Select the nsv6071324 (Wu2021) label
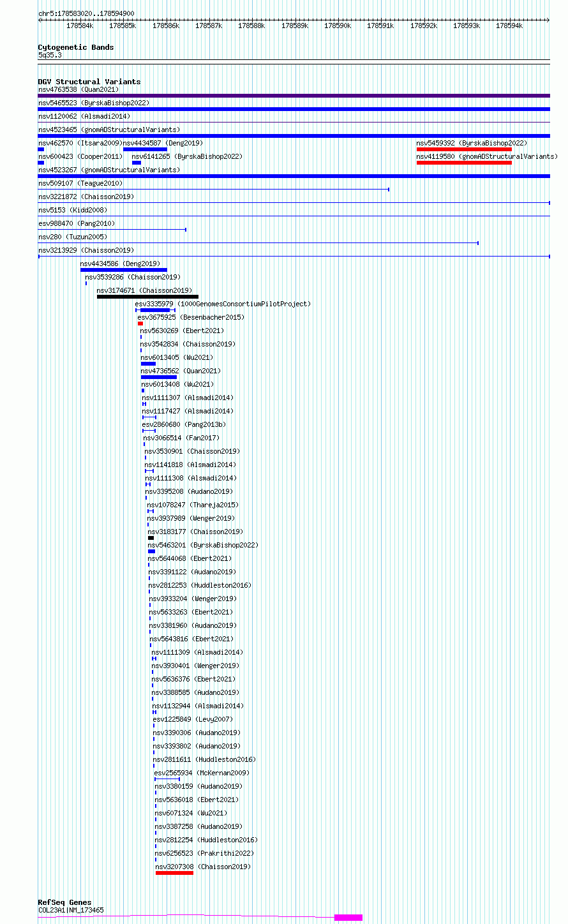This screenshot has height=924, width=568. (x=191, y=813)
